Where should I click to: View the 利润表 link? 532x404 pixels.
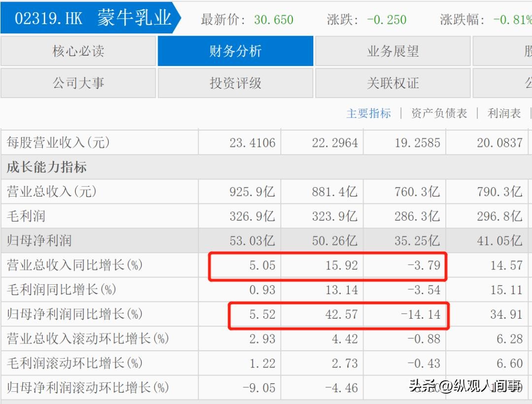coord(504,113)
